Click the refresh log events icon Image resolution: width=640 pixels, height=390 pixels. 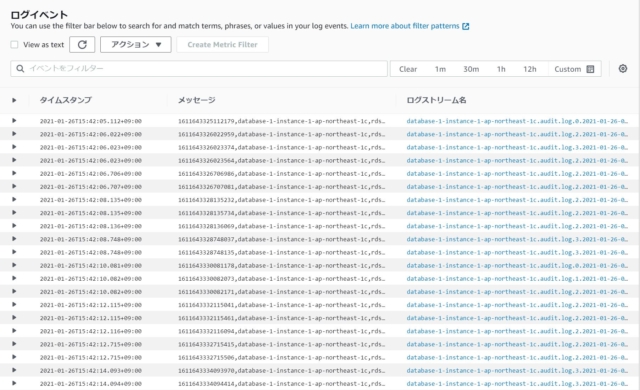(82, 44)
